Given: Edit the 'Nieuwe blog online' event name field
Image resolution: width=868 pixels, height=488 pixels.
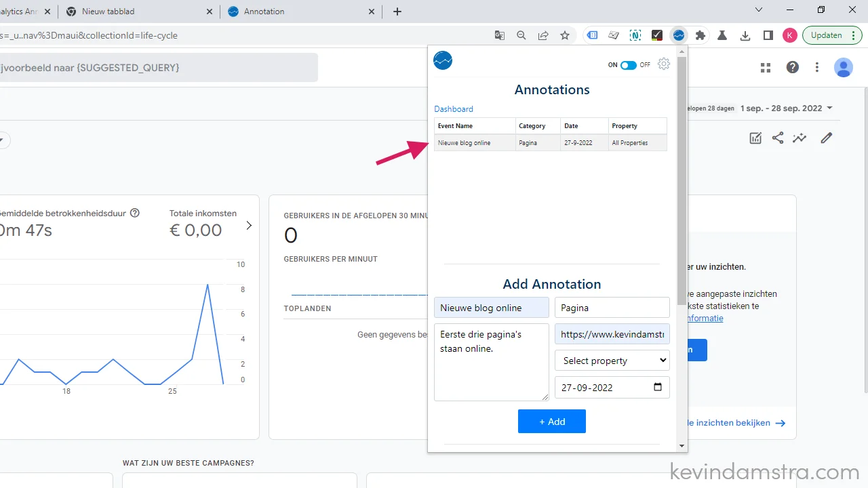Looking at the screenshot, I should (x=492, y=308).
